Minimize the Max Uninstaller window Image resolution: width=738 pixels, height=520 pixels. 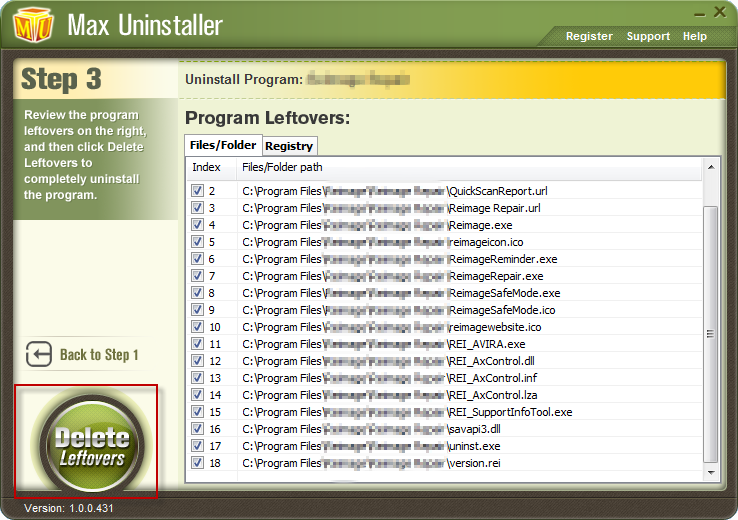coord(700,15)
